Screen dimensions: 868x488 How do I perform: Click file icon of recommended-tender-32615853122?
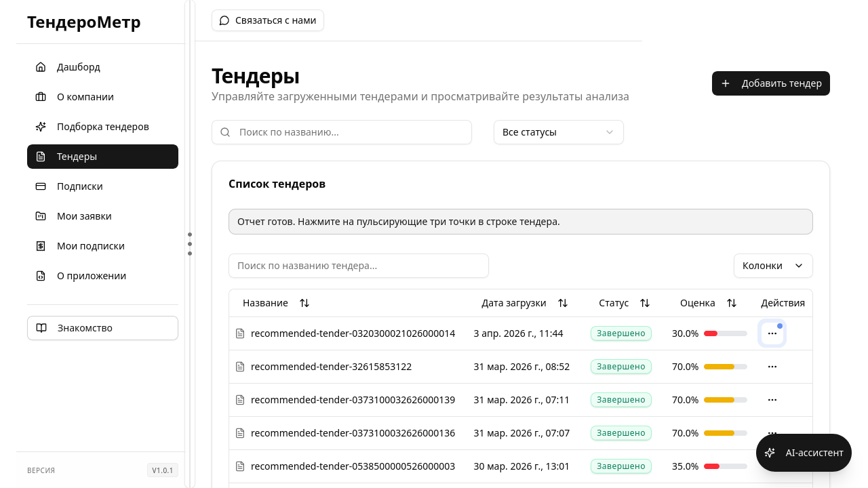[x=239, y=367]
